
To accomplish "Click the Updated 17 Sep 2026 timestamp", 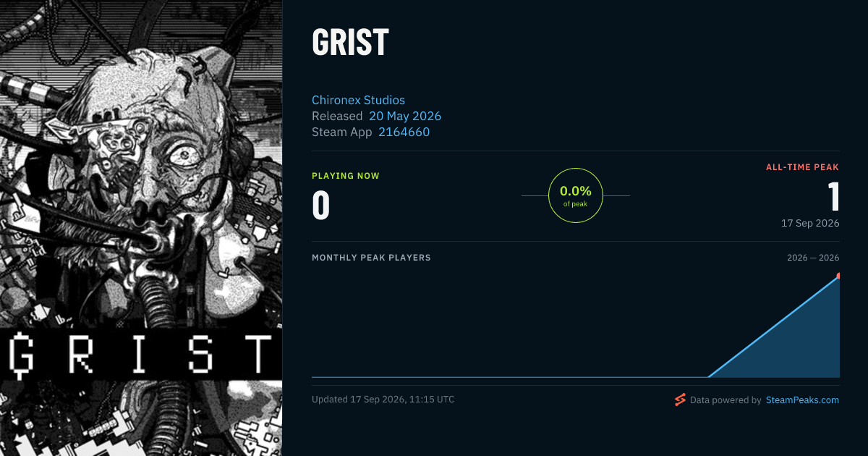I will 383,400.
